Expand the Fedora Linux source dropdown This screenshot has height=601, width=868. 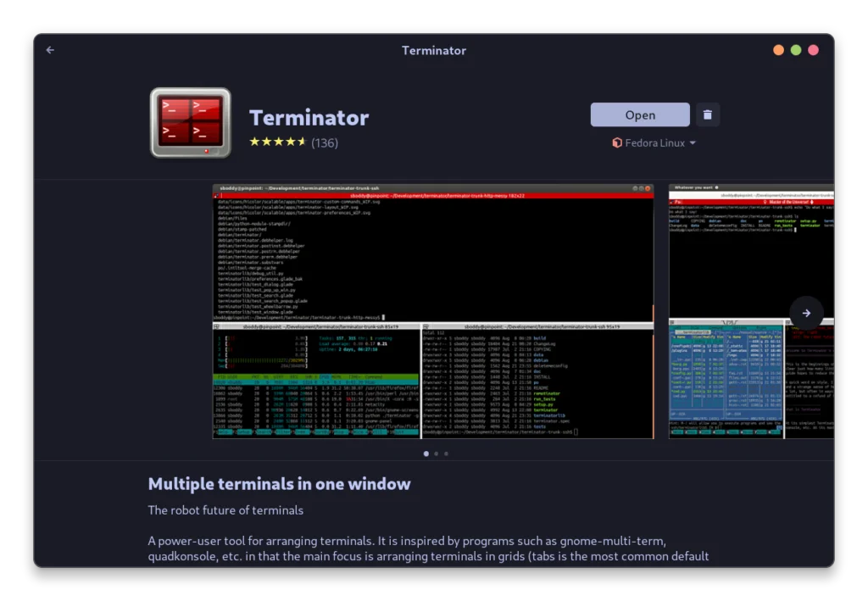pos(693,142)
